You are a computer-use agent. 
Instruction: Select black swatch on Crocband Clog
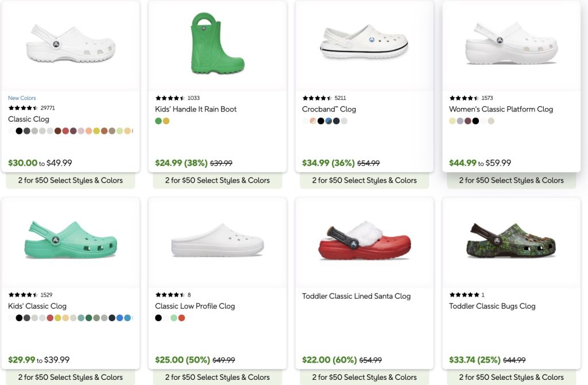pos(321,121)
